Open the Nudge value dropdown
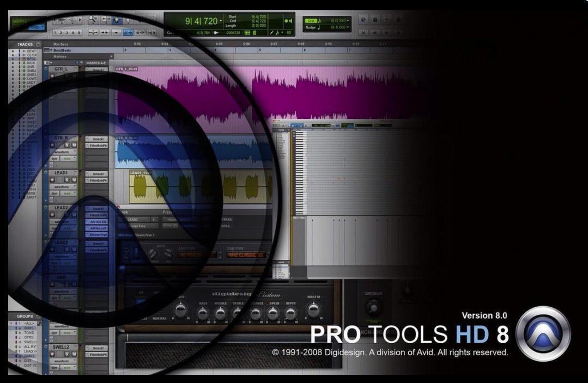The height and width of the screenshot is (383, 588). coord(348,27)
